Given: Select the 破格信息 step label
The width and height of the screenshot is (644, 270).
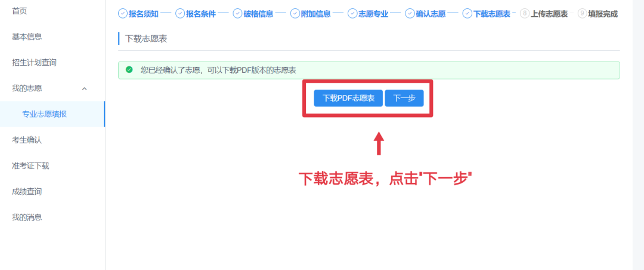Looking at the screenshot, I should click(258, 14).
